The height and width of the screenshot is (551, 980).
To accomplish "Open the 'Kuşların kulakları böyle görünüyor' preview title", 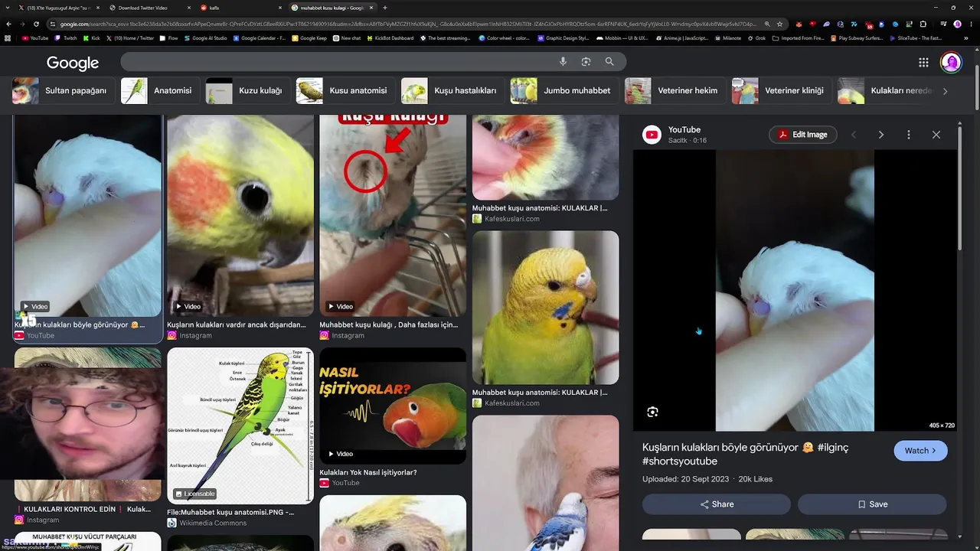I will [746, 454].
